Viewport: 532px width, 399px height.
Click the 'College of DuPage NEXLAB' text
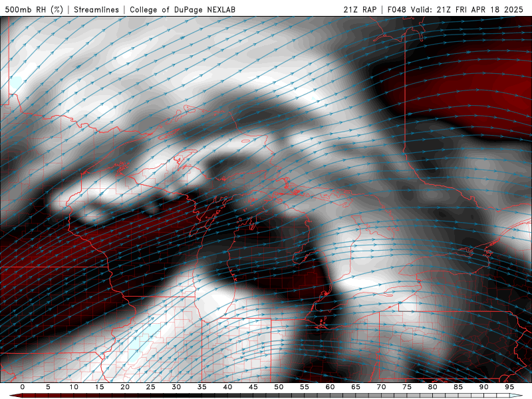(182, 9)
